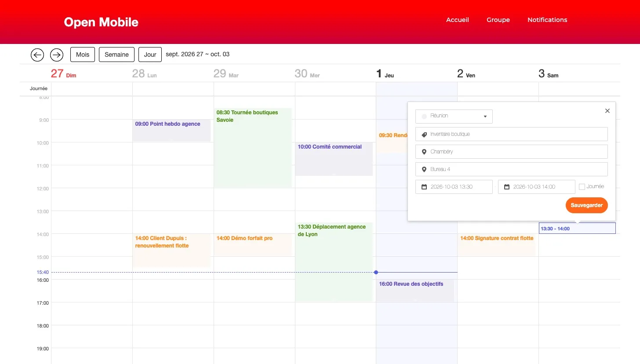Click the pin icon beside Bureau 4
Viewport: 640px width, 364px height.
[424, 169]
